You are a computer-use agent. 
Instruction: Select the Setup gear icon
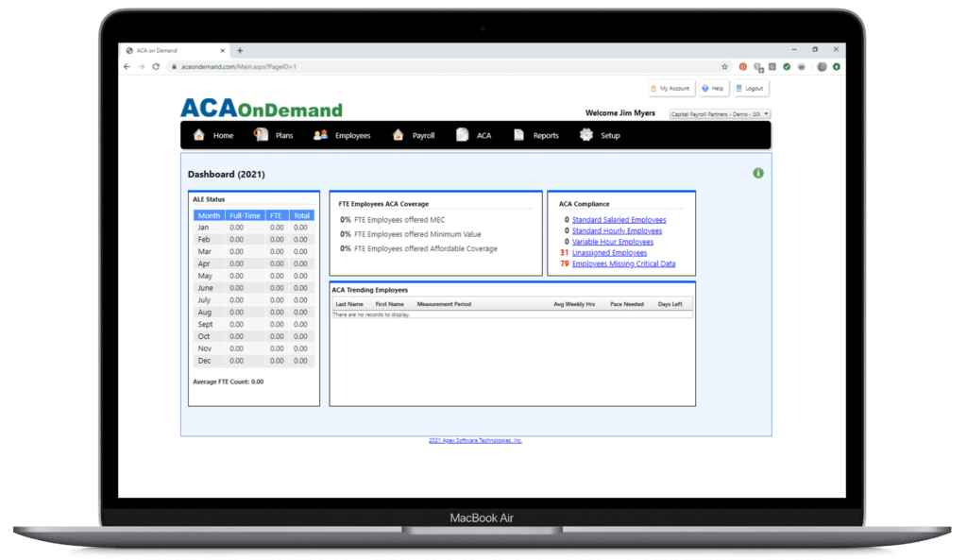coord(586,135)
